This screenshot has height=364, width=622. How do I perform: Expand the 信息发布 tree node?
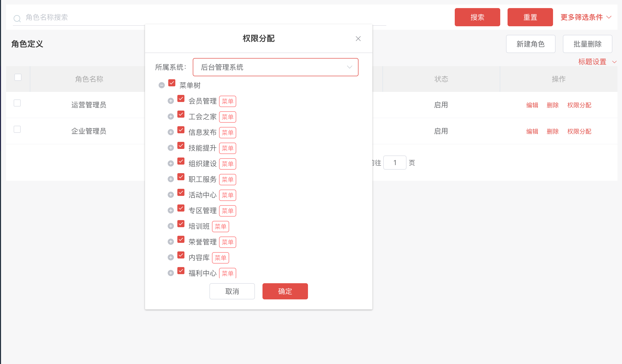[x=171, y=132]
